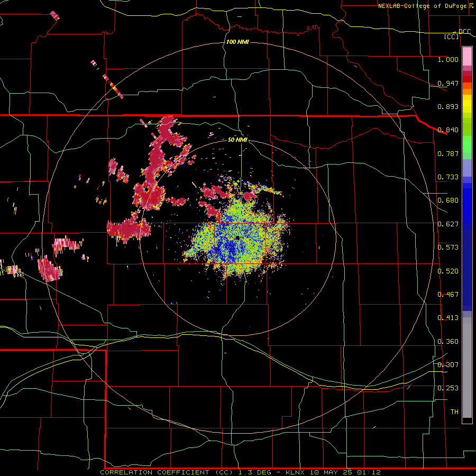The width and height of the screenshot is (476, 476).
Task: Click the 0.680 scale value
Action: tap(448, 200)
